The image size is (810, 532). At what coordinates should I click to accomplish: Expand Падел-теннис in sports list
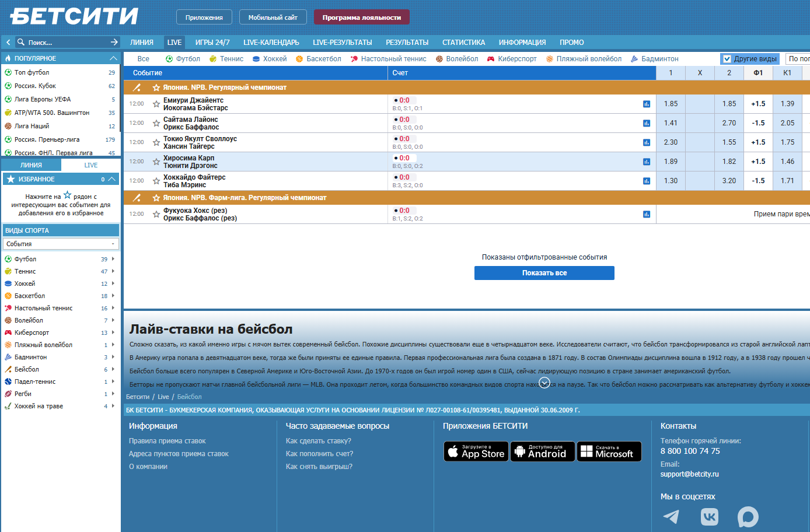113,381
